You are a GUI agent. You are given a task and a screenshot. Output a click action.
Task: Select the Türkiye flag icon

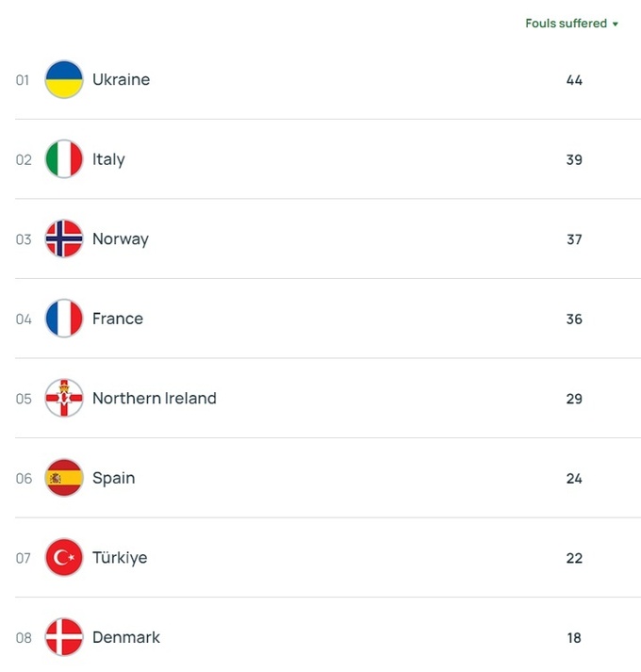64,558
